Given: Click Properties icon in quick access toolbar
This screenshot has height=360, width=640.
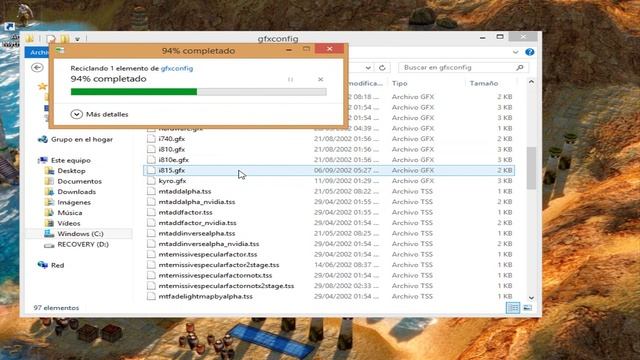Looking at the screenshot, I should [51, 39].
